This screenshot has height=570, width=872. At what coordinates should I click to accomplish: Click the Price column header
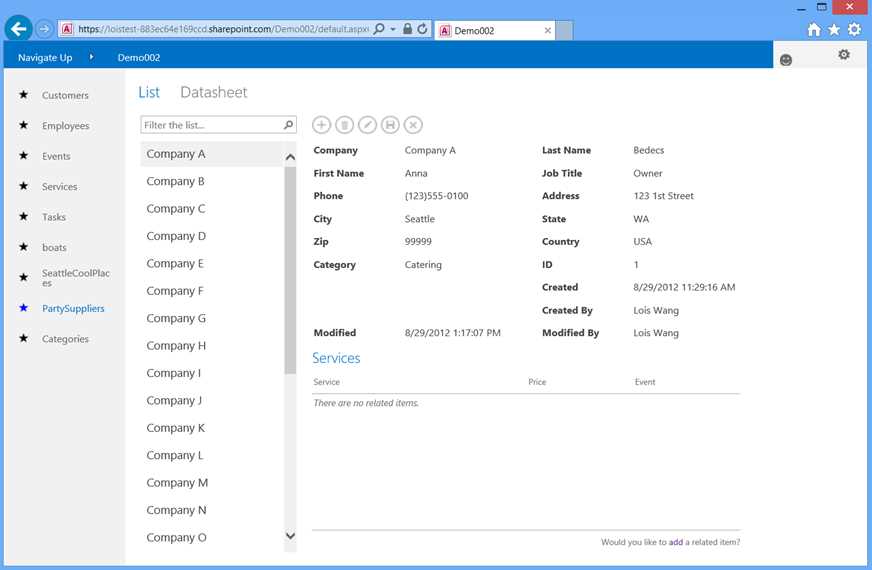[537, 381]
